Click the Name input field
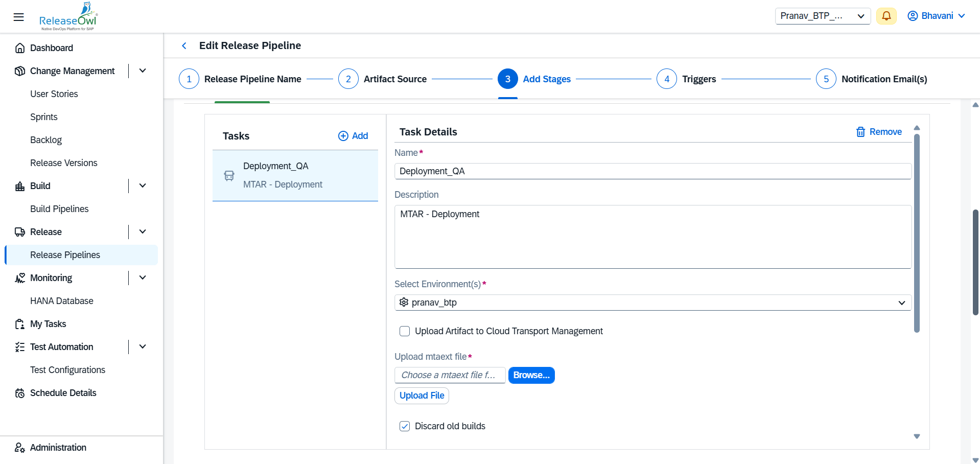 click(x=652, y=171)
